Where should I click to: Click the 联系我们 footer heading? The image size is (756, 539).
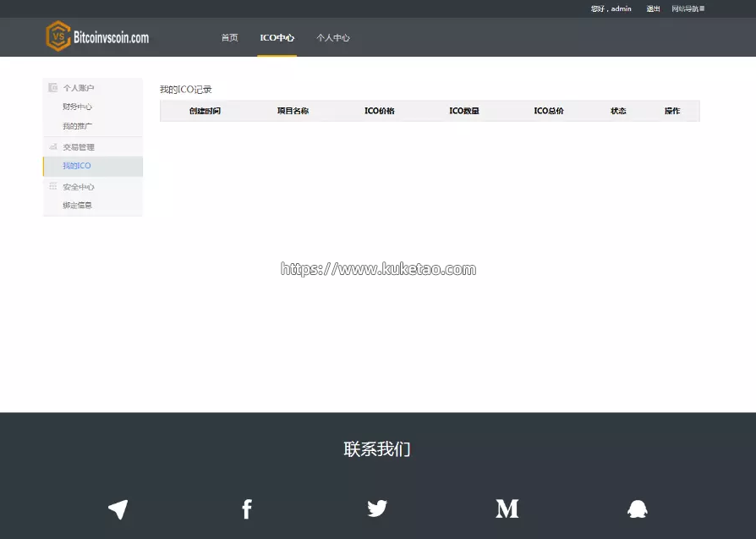point(377,448)
